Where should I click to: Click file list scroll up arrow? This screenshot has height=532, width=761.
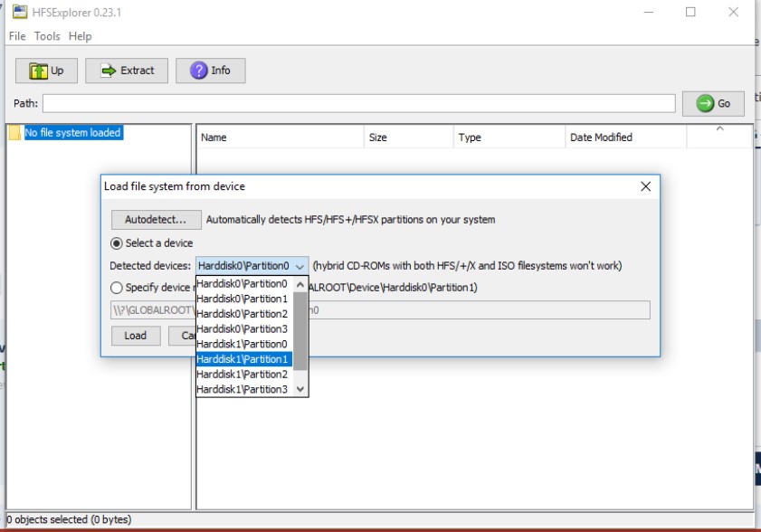click(x=719, y=128)
